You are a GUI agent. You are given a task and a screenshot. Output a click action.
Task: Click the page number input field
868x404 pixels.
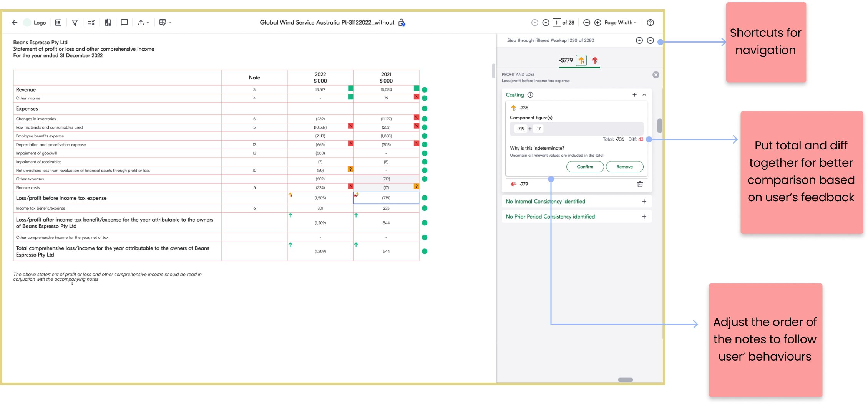tap(556, 23)
